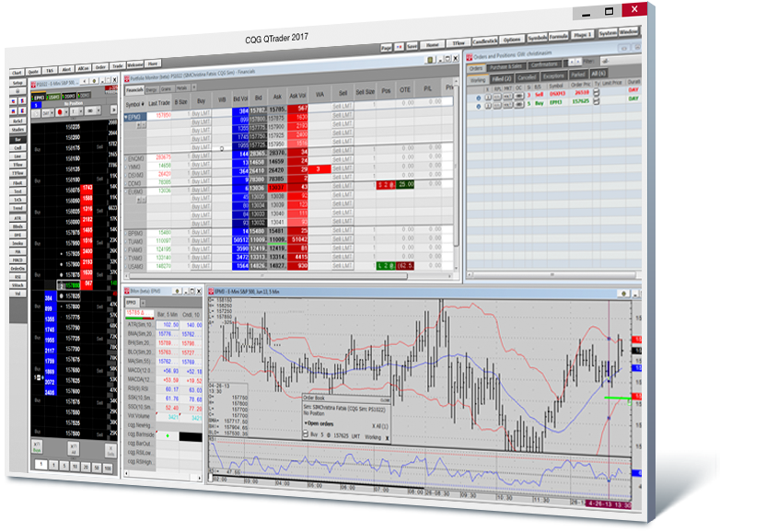Pick the Text annotation tool in sidebar

coord(17,191)
